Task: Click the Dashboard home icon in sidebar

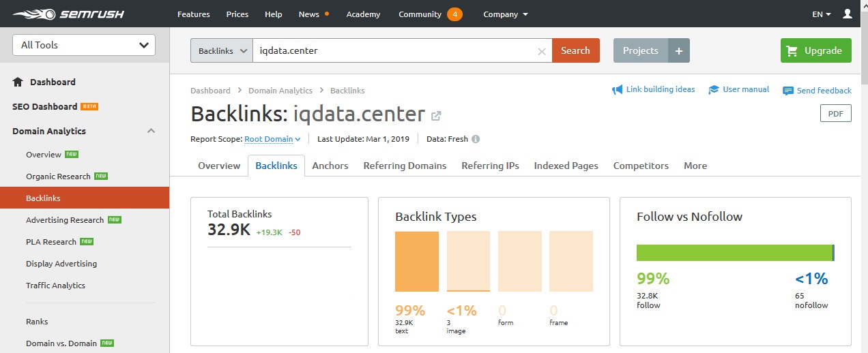Action: (x=18, y=82)
